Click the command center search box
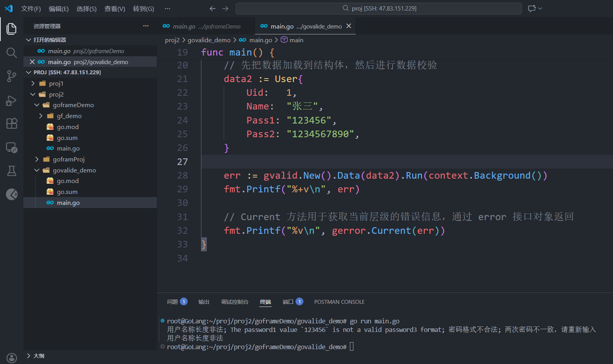613x364 pixels. click(x=378, y=9)
